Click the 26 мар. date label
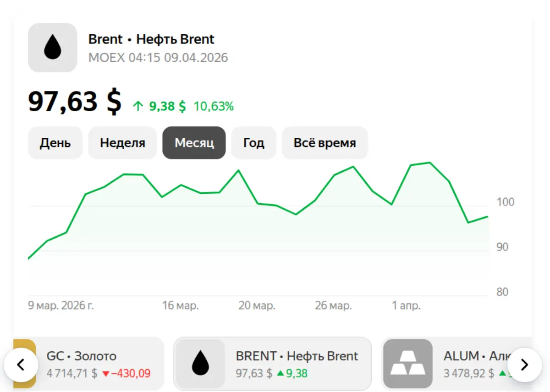This screenshot has width=550, height=392. [334, 305]
